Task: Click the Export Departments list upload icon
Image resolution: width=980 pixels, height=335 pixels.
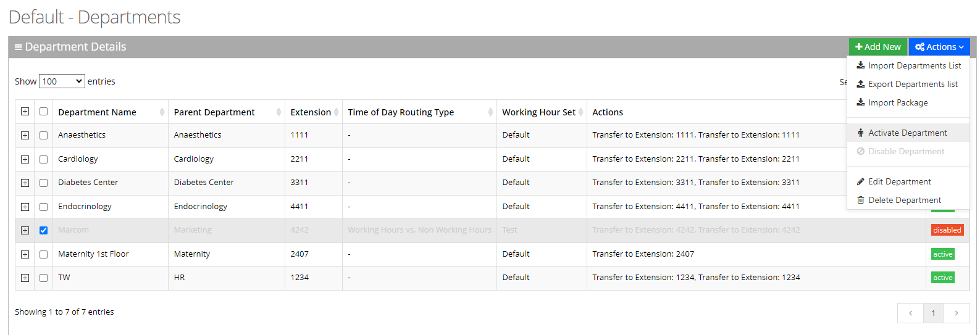Action: pyautogui.click(x=860, y=84)
